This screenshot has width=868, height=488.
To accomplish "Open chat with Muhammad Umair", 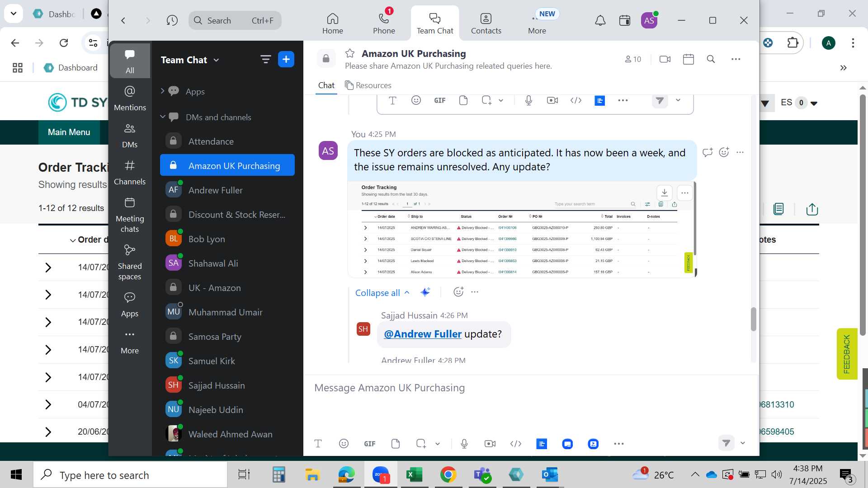I will [227, 312].
